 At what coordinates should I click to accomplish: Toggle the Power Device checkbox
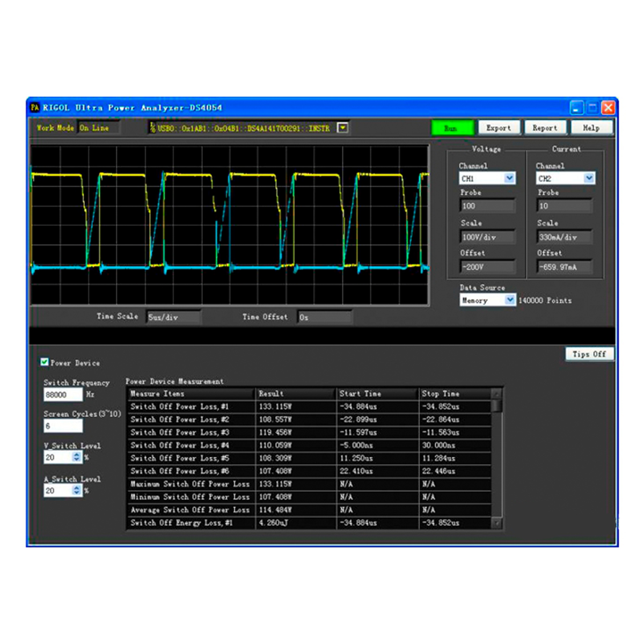tap(45, 362)
